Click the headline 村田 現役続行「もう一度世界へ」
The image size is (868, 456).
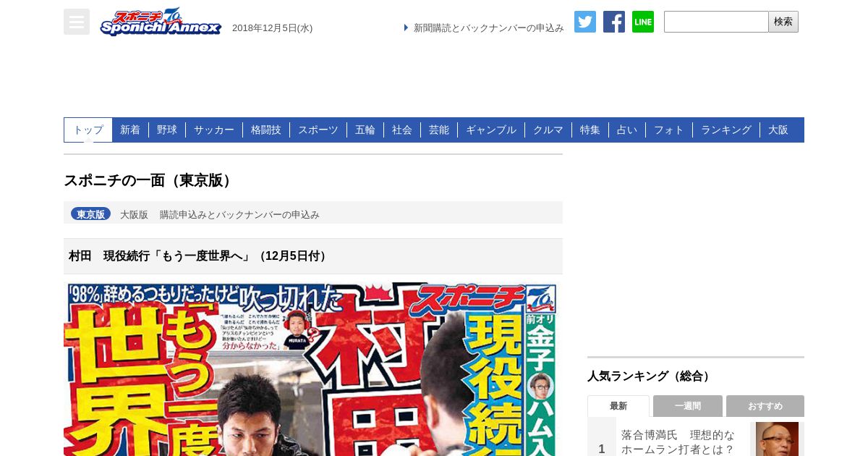pos(200,256)
